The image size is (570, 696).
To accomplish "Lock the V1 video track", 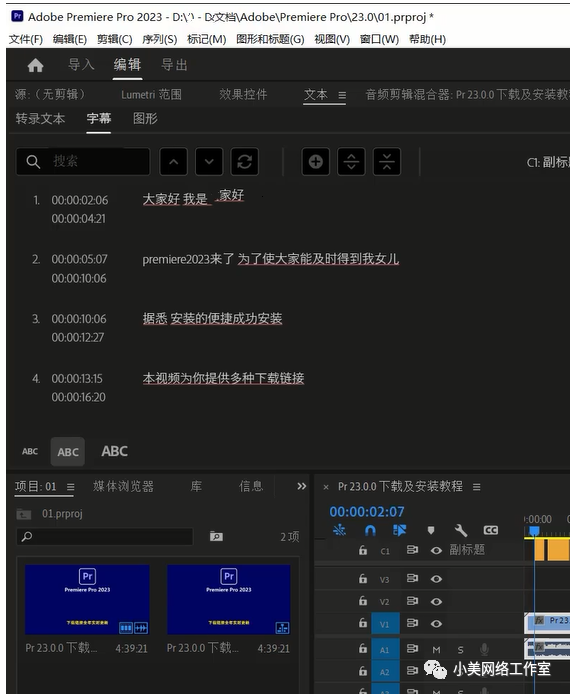I will coord(363,623).
